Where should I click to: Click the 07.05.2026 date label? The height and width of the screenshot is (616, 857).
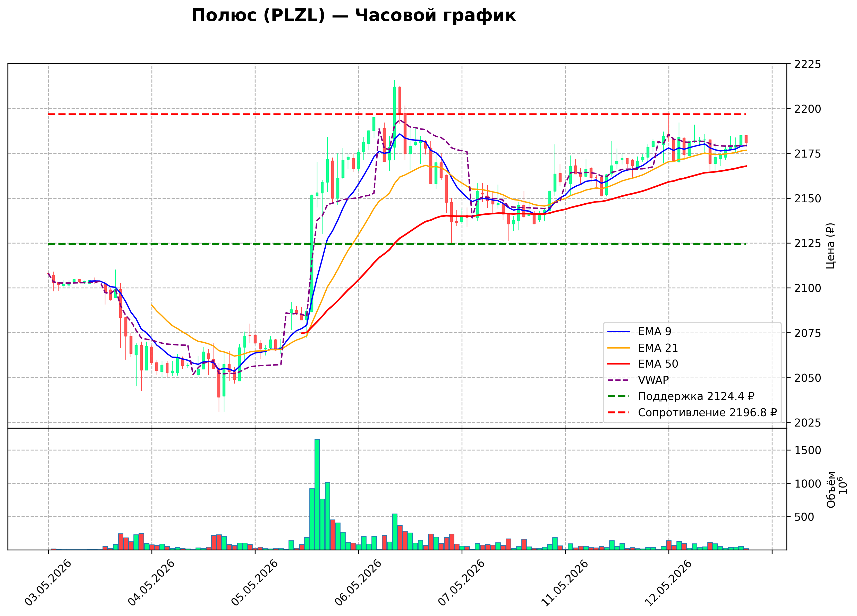click(461, 584)
